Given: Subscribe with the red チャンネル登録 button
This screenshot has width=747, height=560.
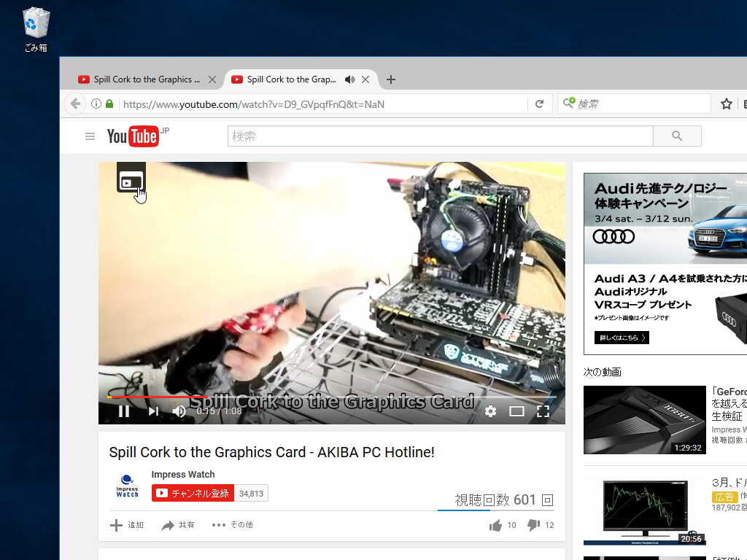Looking at the screenshot, I should [193, 494].
